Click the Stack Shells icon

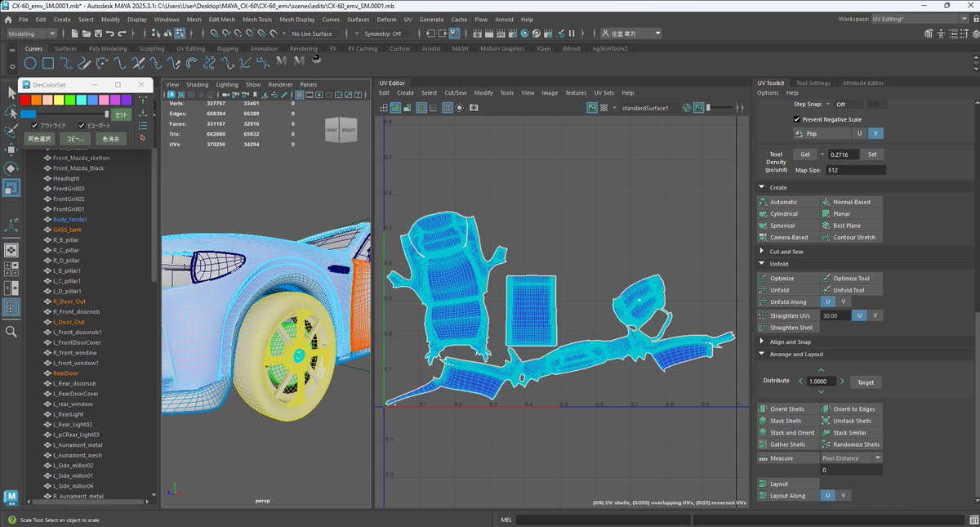764,421
